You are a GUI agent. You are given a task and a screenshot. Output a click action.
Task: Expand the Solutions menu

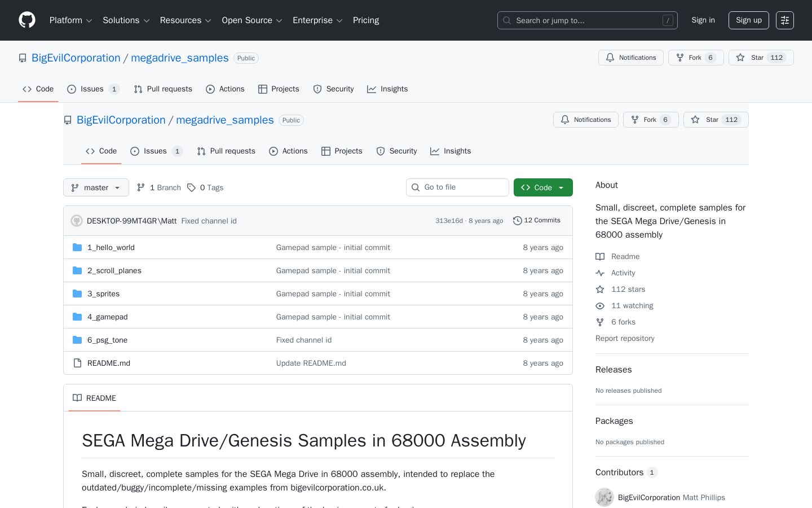pos(126,20)
